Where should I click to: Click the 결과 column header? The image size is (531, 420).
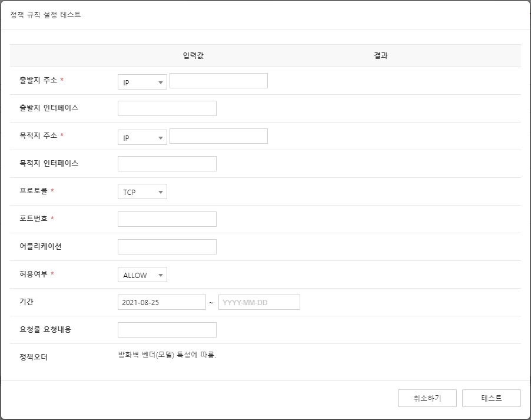click(381, 55)
